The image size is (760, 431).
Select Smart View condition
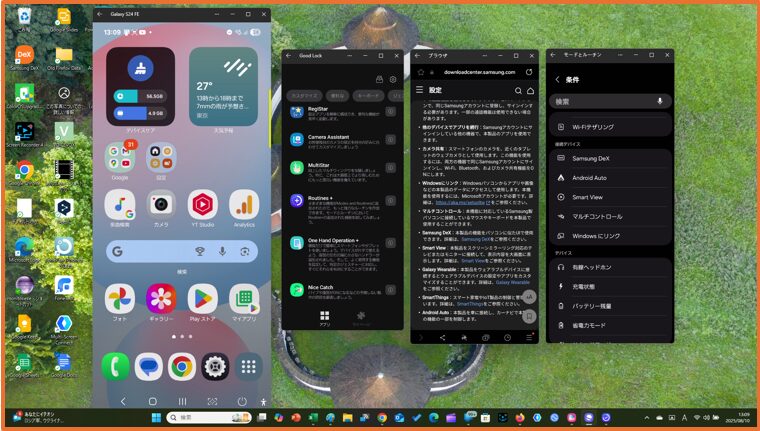tap(611, 197)
